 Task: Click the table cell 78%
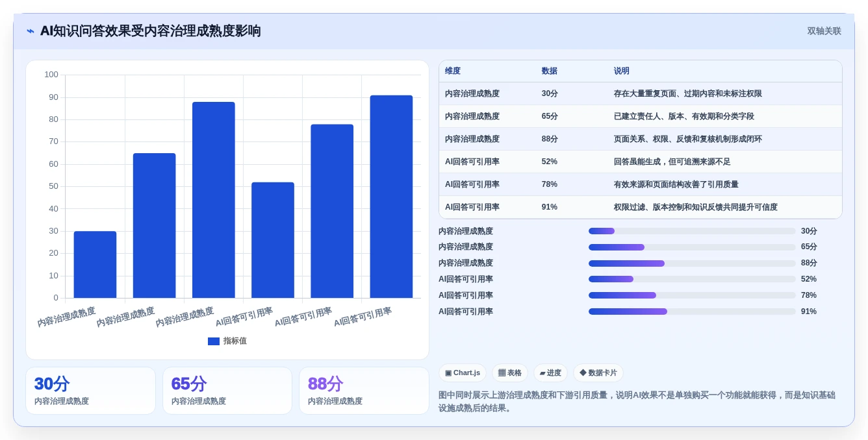pos(550,185)
